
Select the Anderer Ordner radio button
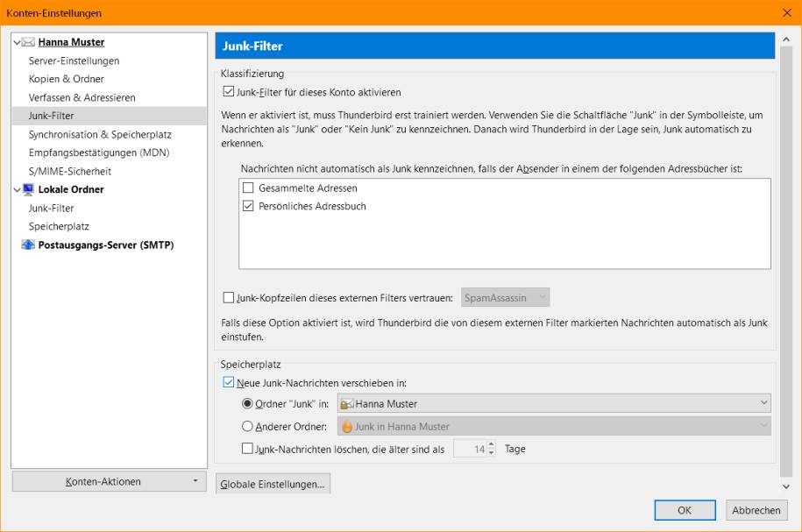pos(247,426)
